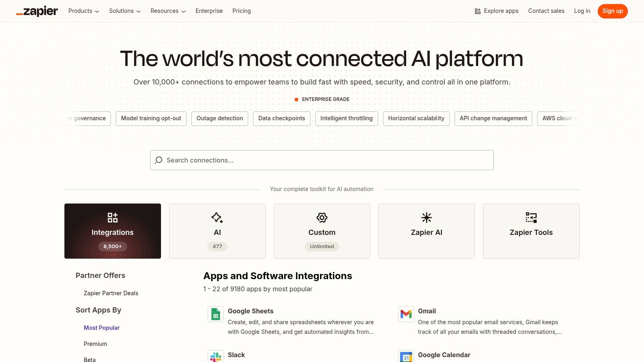Select the Premium sort option
Image resolution: width=644 pixels, height=362 pixels.
[95, 343]
